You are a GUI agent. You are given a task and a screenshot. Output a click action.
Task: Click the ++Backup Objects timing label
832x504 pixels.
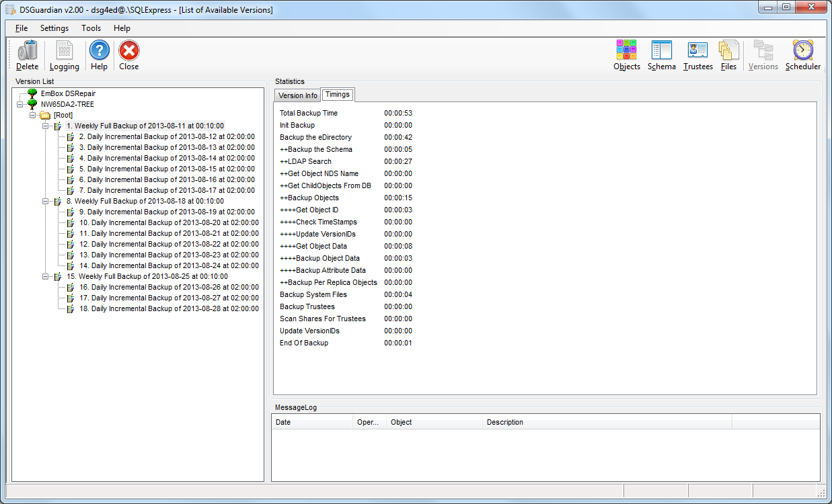pos(309,198)
